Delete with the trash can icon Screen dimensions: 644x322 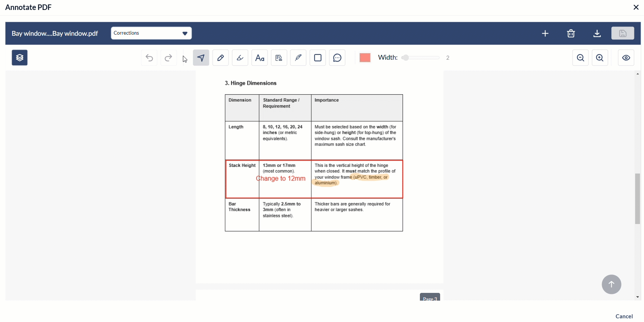click(x=571, y=34)
